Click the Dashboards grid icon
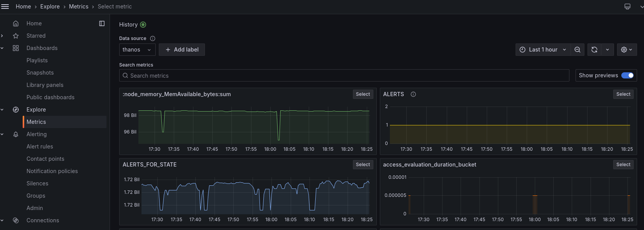The height and width of the screenshot is (230, 644). 16,48
